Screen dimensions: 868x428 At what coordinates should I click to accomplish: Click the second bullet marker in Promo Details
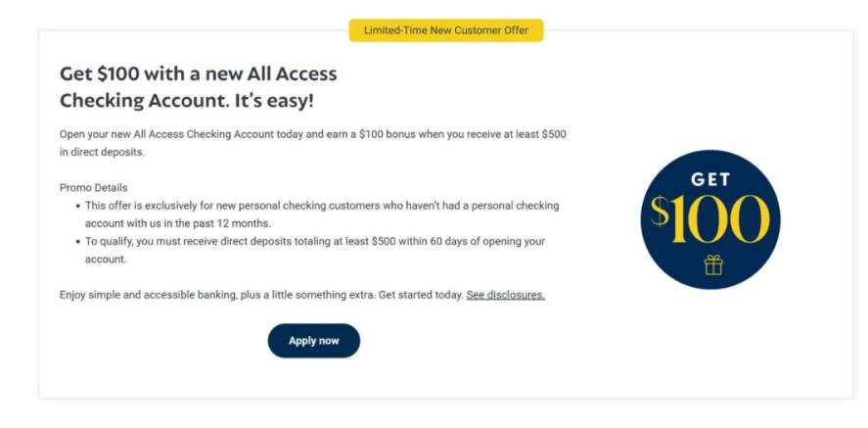click(x=78, y=242)
